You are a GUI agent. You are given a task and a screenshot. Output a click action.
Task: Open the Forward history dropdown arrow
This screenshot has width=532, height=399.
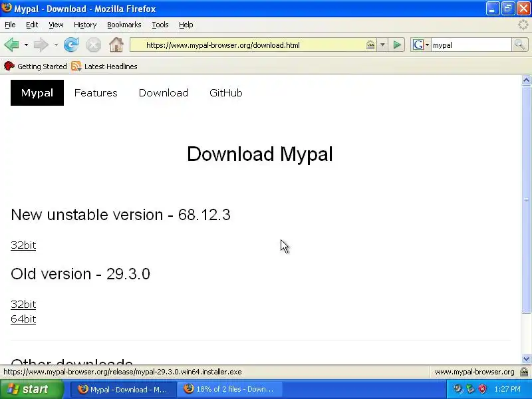(x=56, y=45)
